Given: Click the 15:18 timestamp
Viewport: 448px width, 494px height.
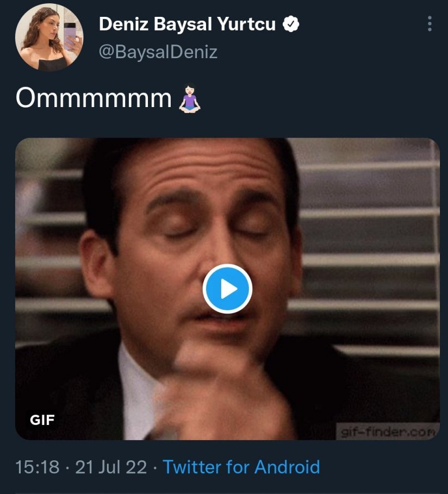Looking at the screenshot, I should coord(37,467).
